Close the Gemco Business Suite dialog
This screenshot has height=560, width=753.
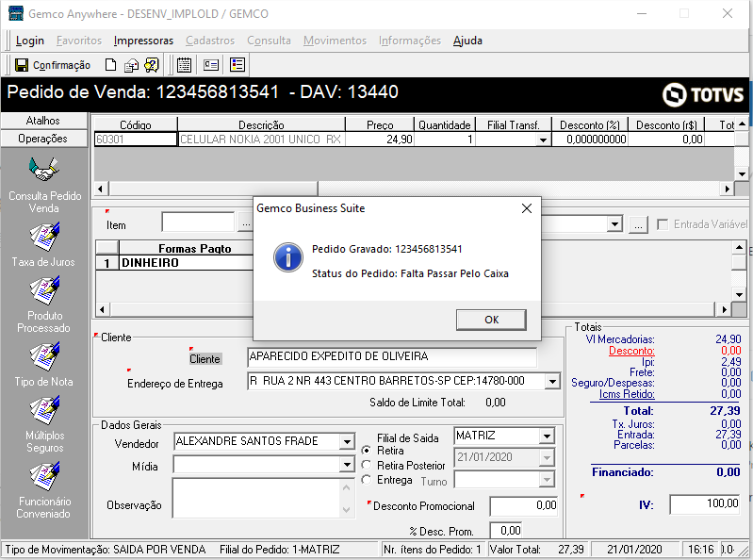526,208
